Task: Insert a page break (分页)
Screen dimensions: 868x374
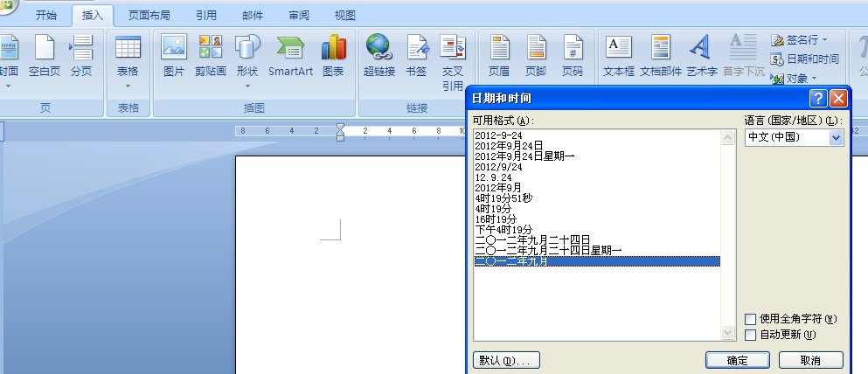Action: (x=81, y=55)
